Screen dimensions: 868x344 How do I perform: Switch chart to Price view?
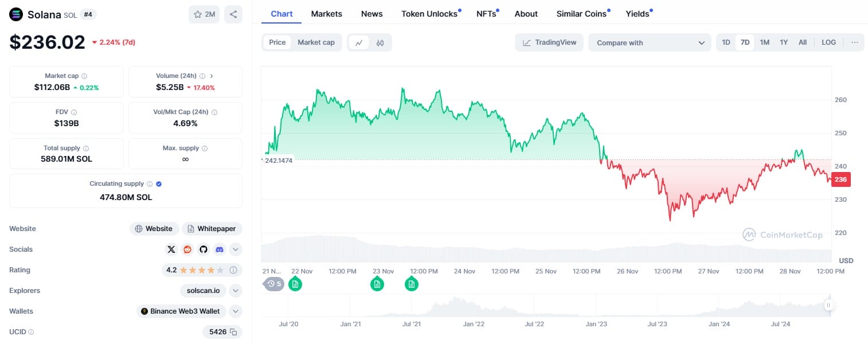(x=277, y=42)
